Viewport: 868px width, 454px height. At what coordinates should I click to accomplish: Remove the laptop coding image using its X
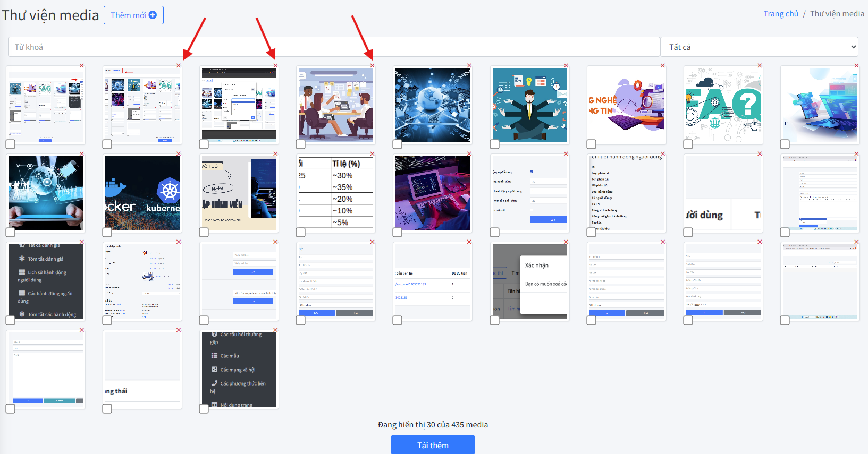pos(469,154)
